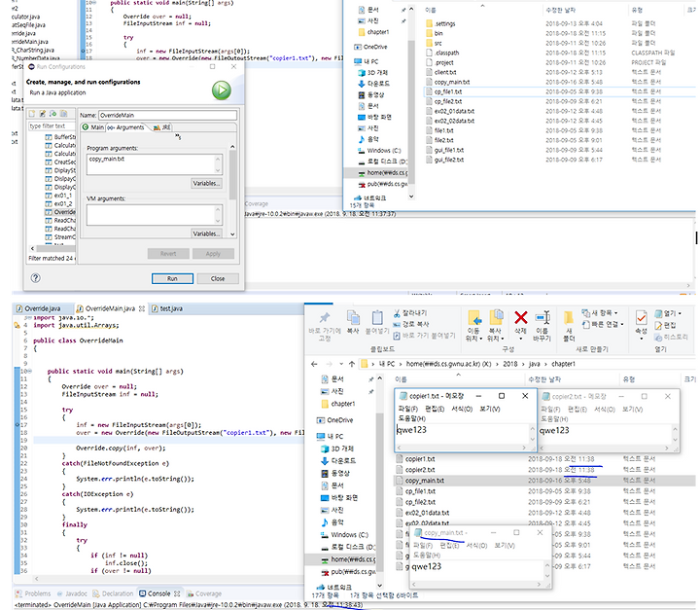Image resolution: width=700 pixels, height=610 pixels.
Task: Click into the Name field showing OverrideMain
Action: tap(167, 115)
